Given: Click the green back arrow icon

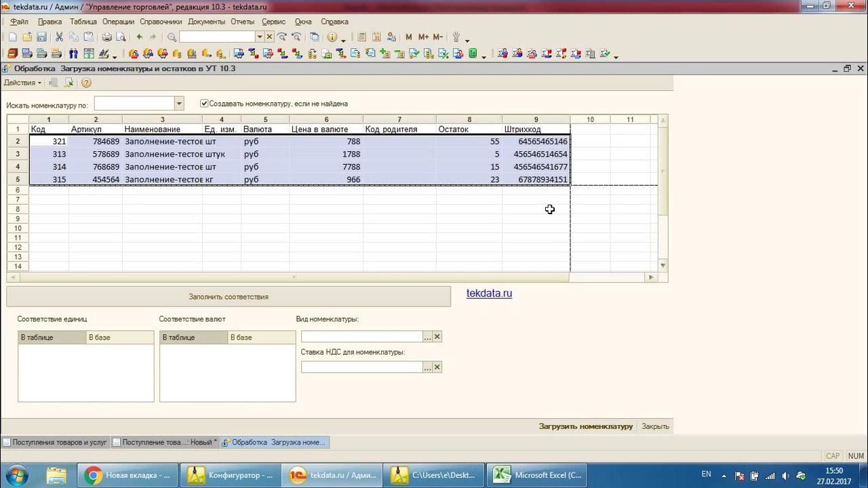Looking at the screenshot, I should point(140,37).
